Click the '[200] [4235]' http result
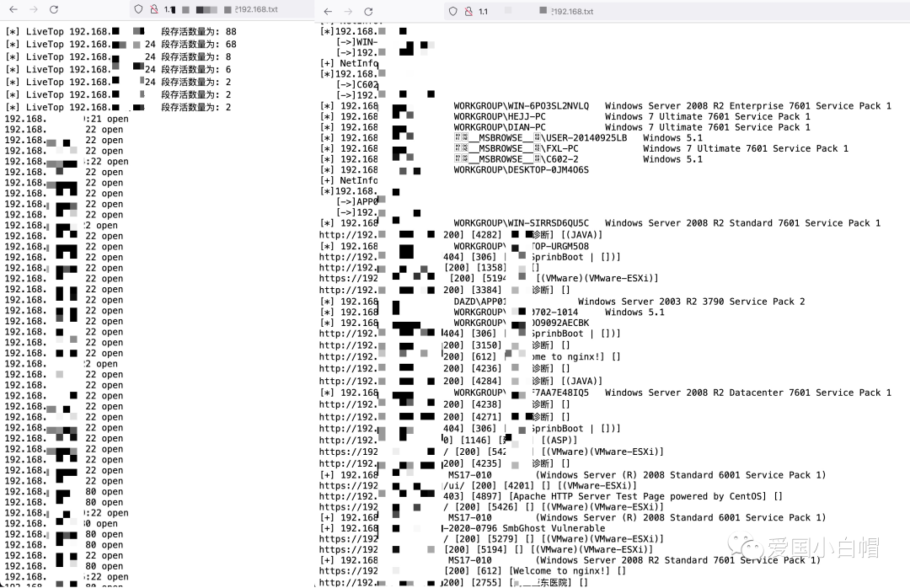The image size is (910, 588). pyautogui.click(x=445, y=463)
